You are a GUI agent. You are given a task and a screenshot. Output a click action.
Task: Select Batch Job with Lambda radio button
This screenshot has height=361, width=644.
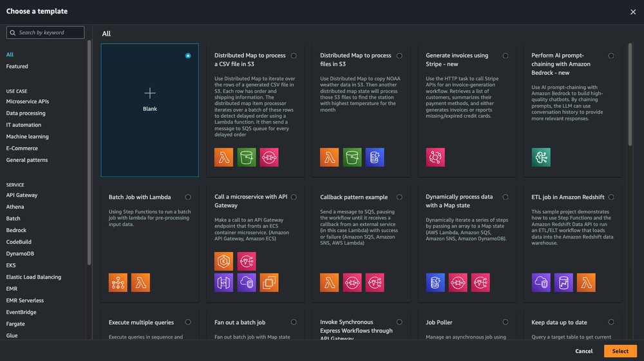(x=187, y=197)
